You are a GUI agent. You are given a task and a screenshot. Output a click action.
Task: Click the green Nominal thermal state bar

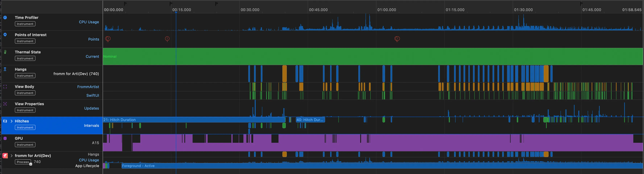[x=373, y=56]
